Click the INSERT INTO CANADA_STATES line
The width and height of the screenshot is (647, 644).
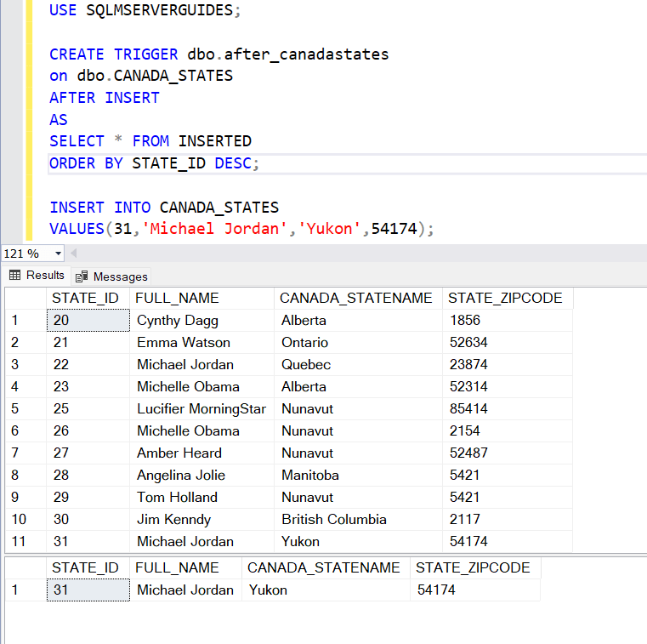(164, 208)
